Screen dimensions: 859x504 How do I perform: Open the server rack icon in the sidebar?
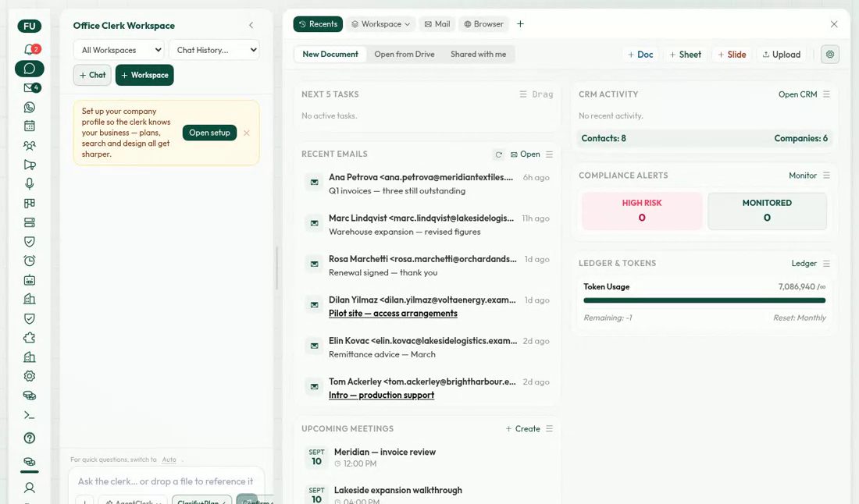[30, 222]
